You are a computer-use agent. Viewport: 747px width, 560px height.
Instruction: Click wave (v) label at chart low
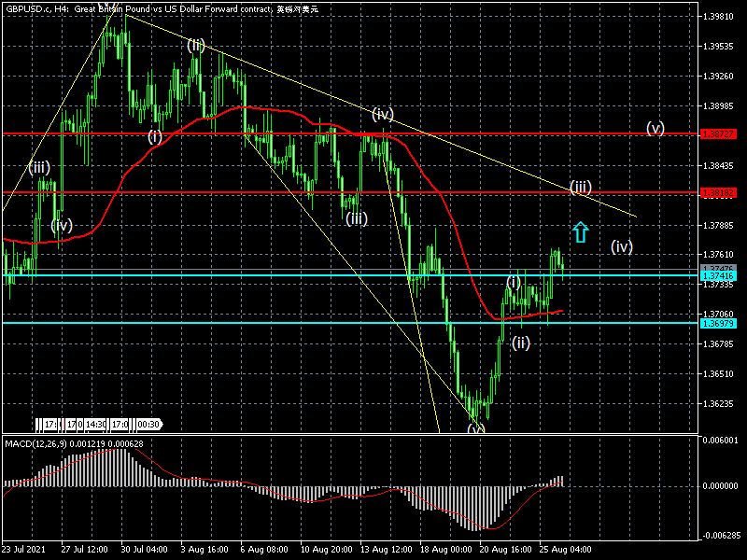click(x=475, y=428)
